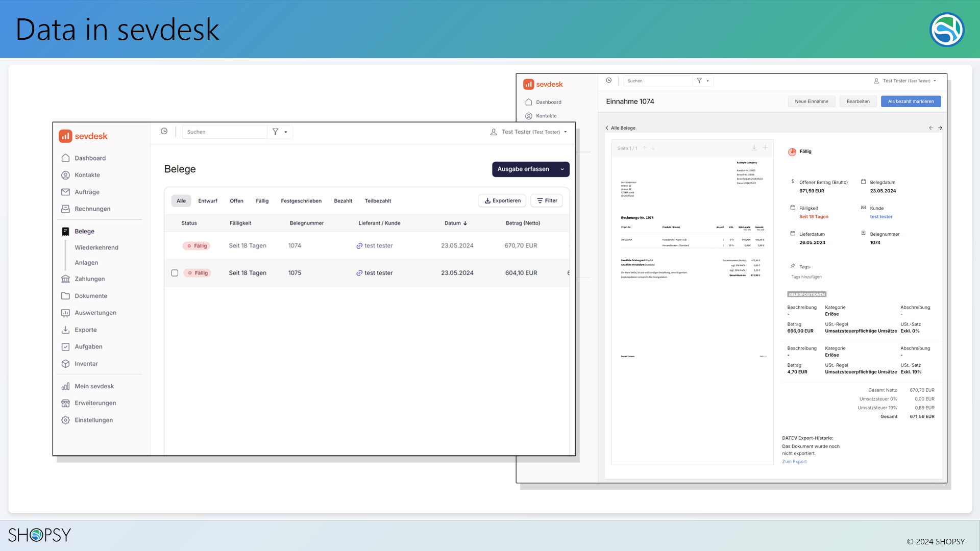Open customer link test tester in Kunde field

pos(881,217)
